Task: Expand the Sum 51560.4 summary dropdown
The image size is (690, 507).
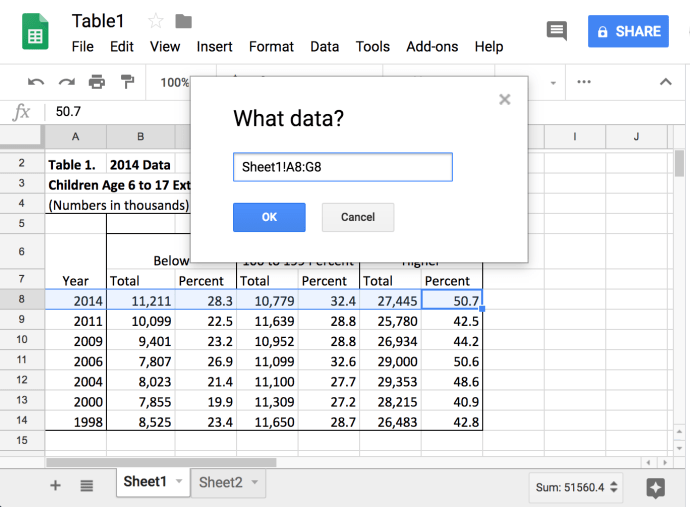Action: pyautogui.click(x=615, y=487)
